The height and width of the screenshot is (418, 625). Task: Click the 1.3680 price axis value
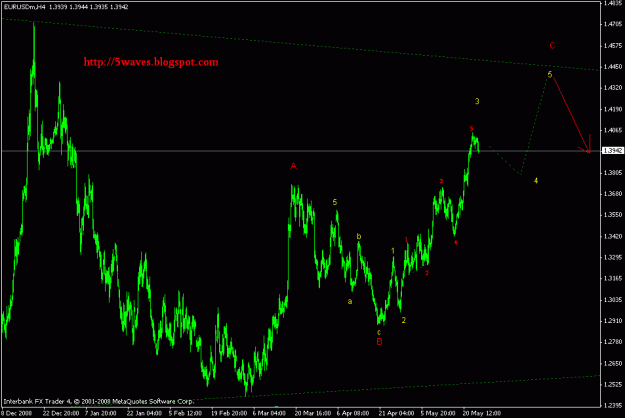[613, 194]
